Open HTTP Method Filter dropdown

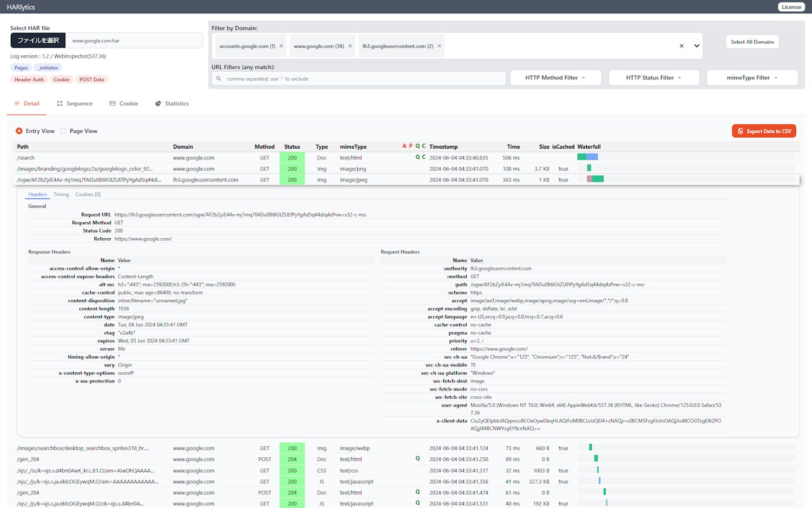click(x=555, y=77)
